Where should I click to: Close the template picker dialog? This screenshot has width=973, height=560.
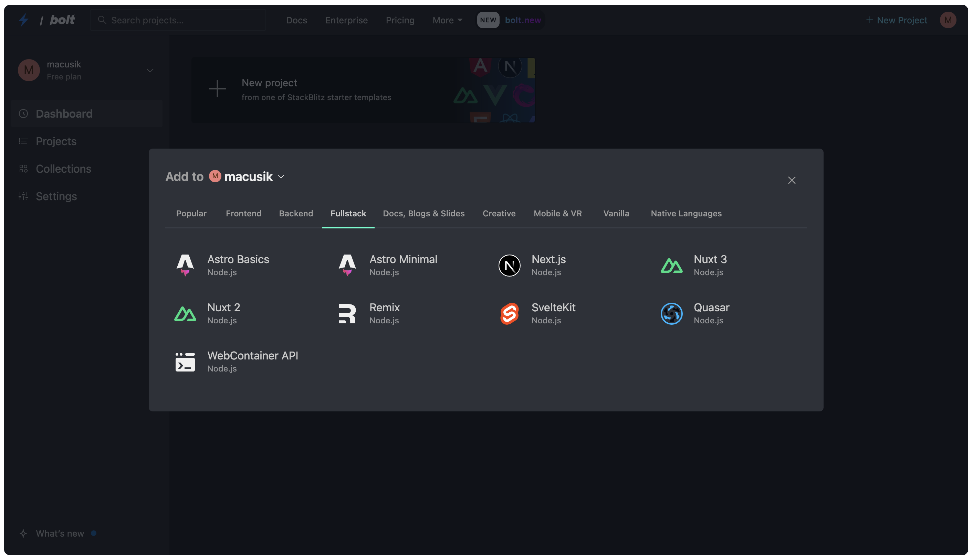(x=791, y=180)
